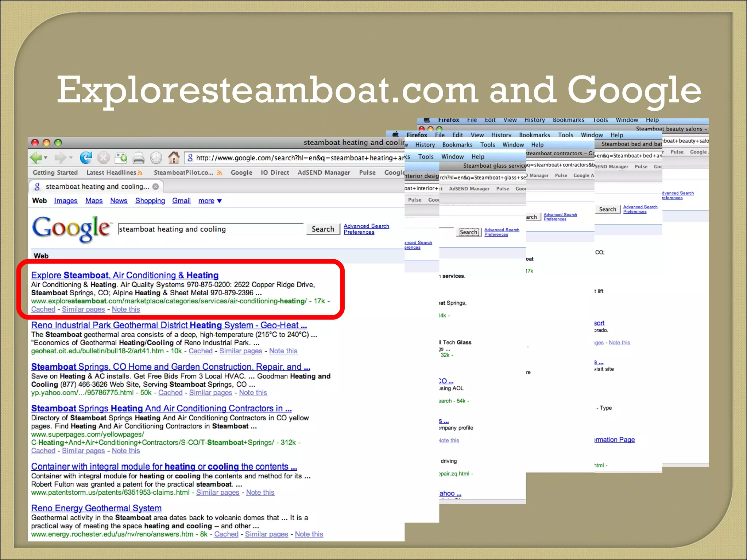This screenshot has height=560, width=747.
Task: Open AdSEND Manager bookmark in front window
Action: (x=324, y=172)
